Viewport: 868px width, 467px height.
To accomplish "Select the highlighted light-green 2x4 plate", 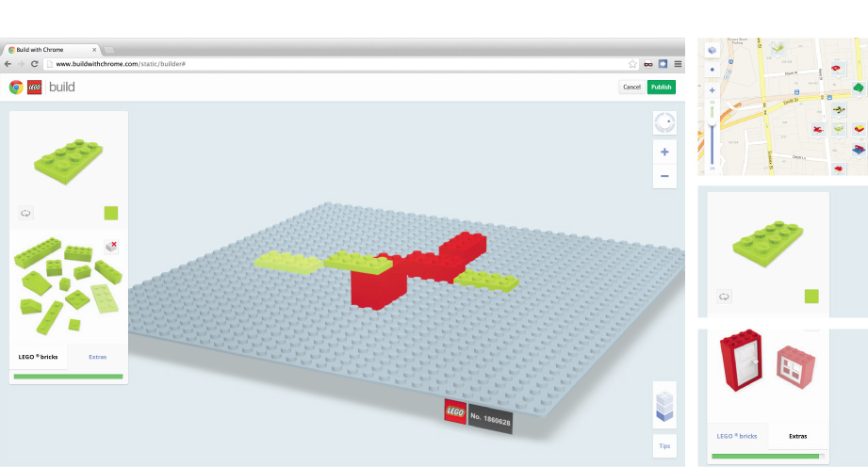I will tap(106, 298).
